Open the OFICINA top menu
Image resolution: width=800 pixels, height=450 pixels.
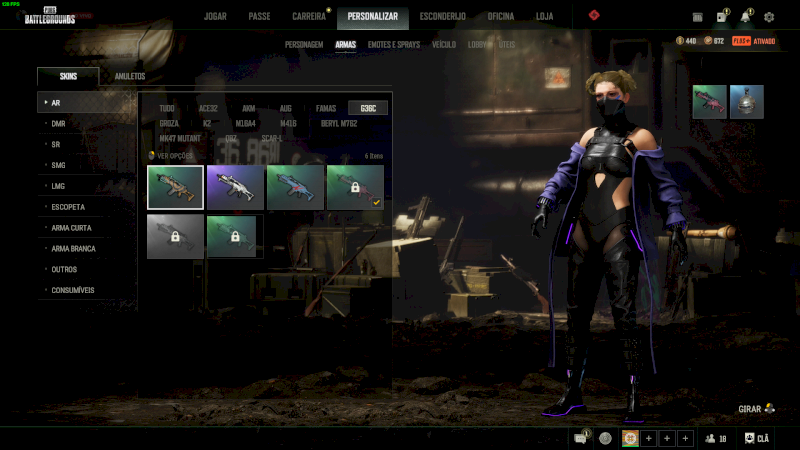coord(501,16)
